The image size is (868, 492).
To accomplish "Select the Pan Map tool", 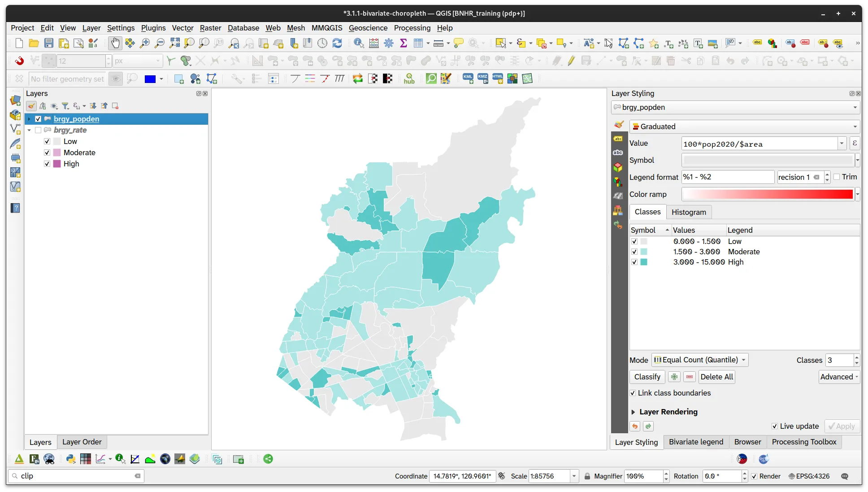I will coord(115,43).
